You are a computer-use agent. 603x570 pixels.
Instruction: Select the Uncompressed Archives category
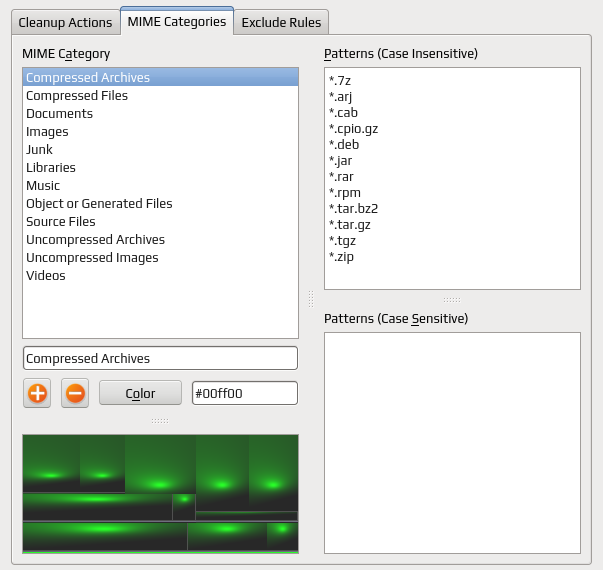(160, 239)
